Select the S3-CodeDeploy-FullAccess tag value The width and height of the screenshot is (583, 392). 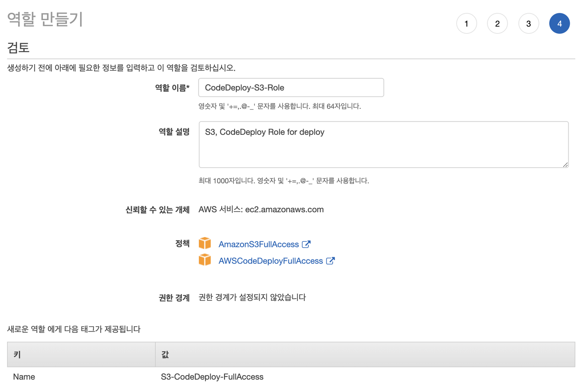tap(212, 377)
